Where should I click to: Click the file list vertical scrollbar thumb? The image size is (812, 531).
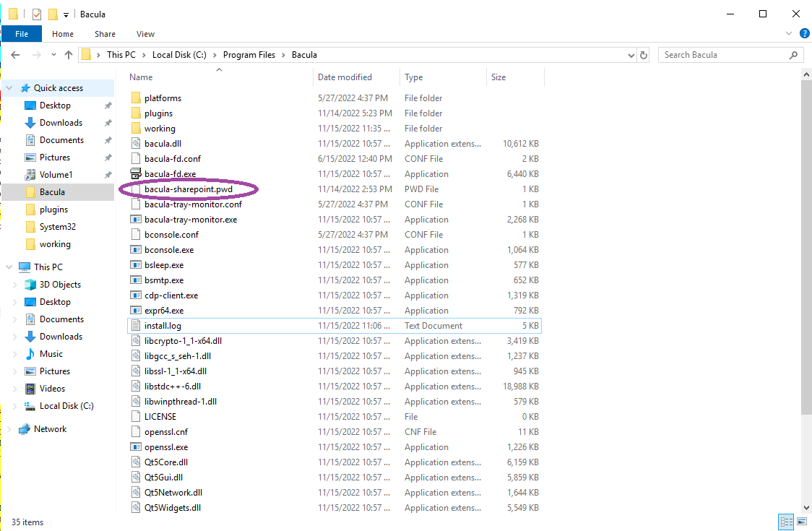(x=806, y=247)
